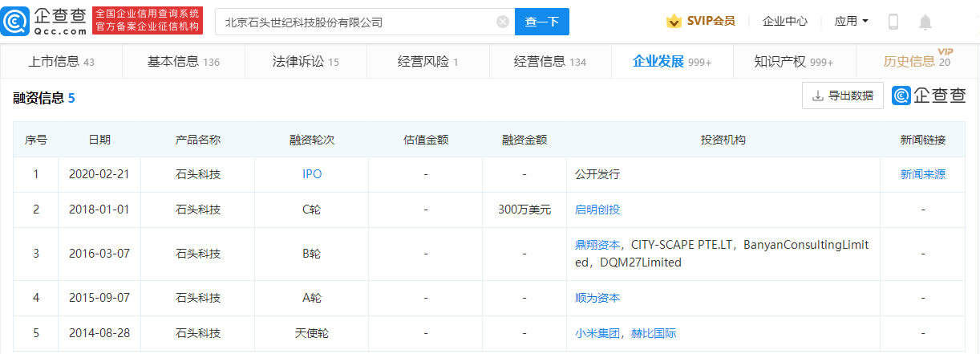980x354 pixels.
Task: Switch to the 法律诉讼 tab
Action: pyautogui.click(x=306, y=61)
